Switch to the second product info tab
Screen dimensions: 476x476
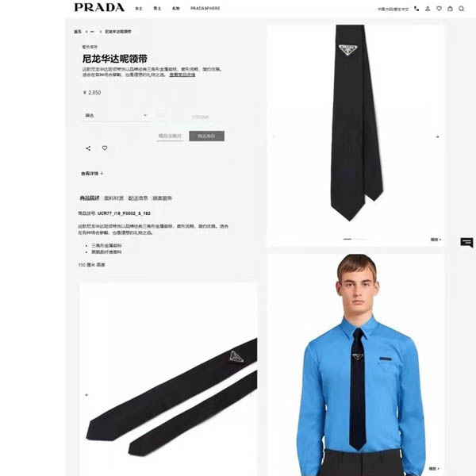point(113,198)
